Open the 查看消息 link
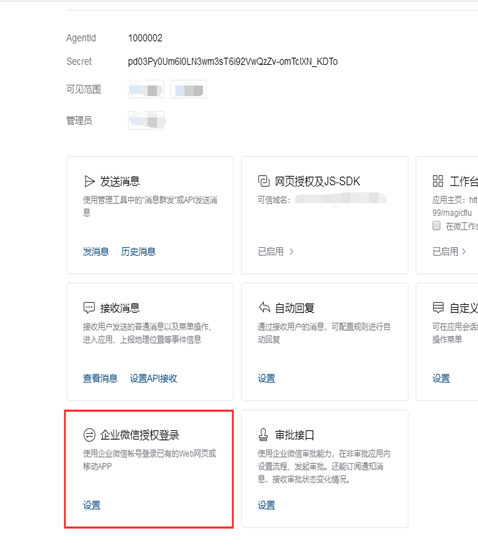This screenshot has height=545, width=478. [x=100, y=378]
